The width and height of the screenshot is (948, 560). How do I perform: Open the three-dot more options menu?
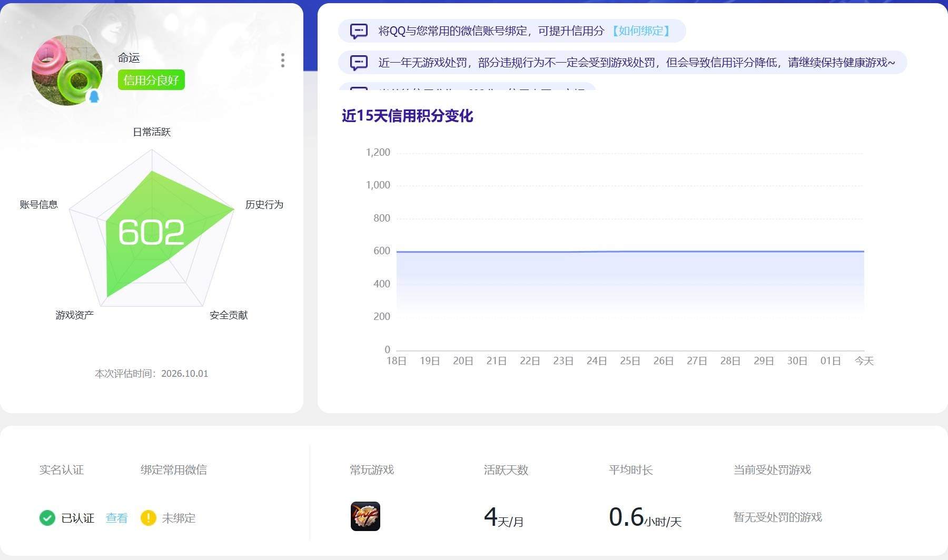(283, 60)
